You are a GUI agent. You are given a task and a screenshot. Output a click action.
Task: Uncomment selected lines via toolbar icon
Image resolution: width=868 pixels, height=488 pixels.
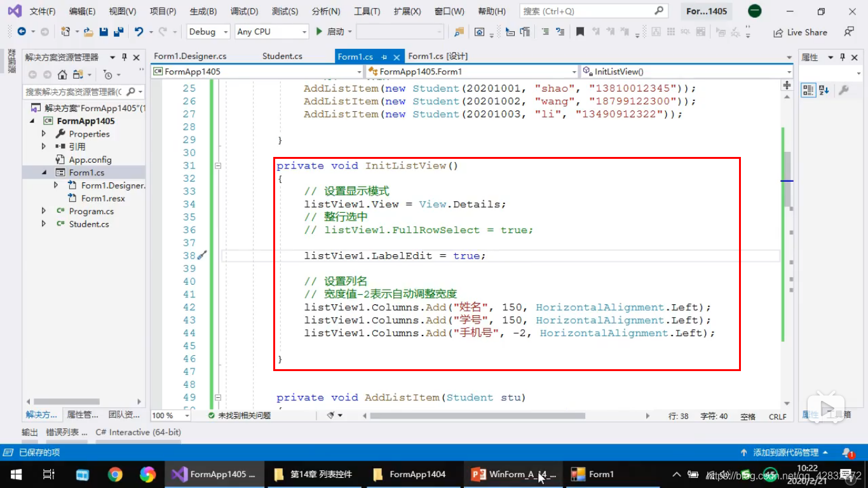click(x=560, y=32)
